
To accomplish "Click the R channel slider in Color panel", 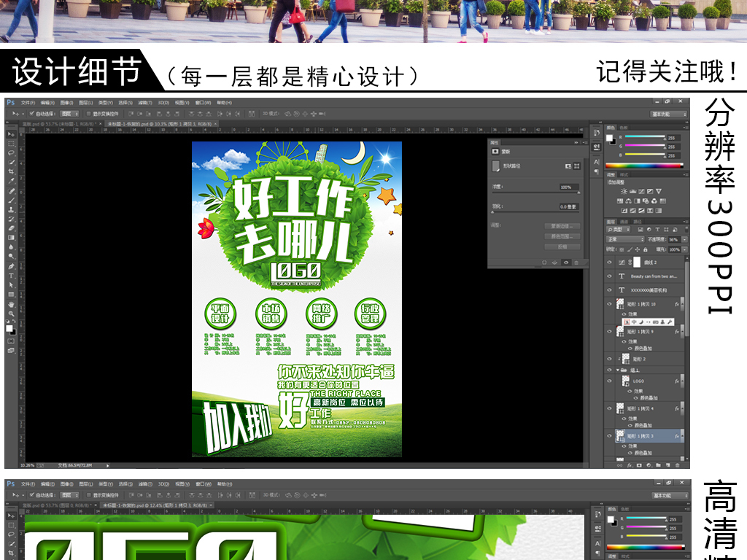I will [x=645, y=136].
